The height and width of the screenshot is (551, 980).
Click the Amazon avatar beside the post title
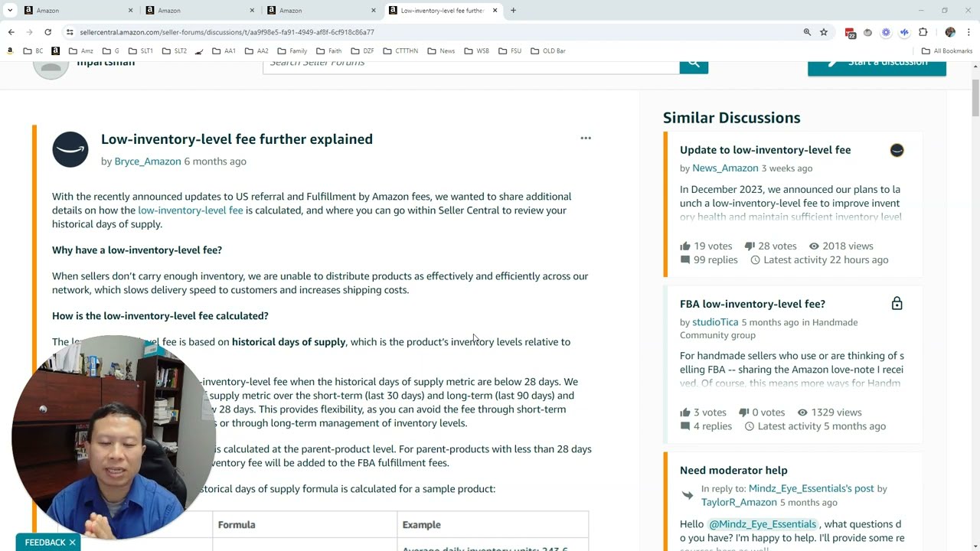[70, 149]
